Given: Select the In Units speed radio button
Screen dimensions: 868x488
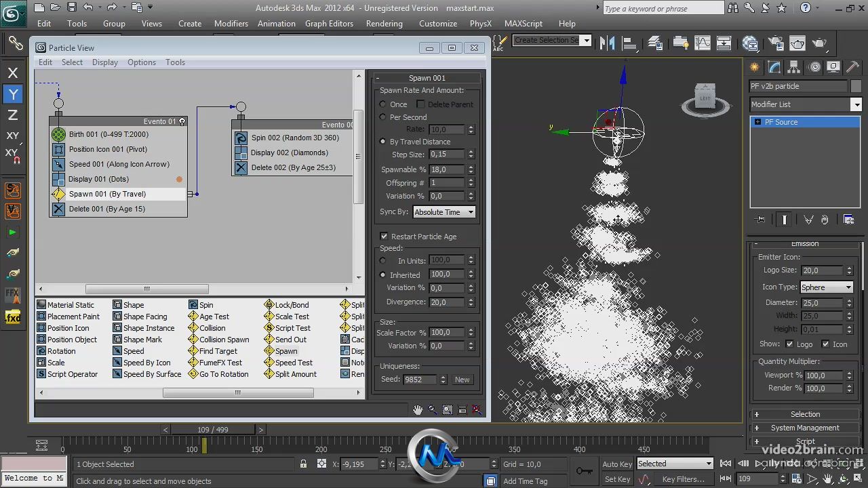Looking at the screenshot, I should click(x=383, y=261).
